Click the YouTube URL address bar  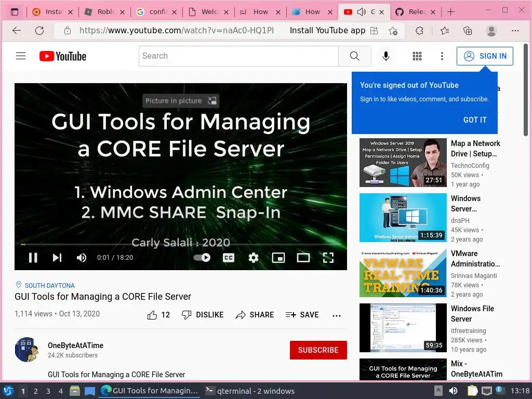click(177, 31)
